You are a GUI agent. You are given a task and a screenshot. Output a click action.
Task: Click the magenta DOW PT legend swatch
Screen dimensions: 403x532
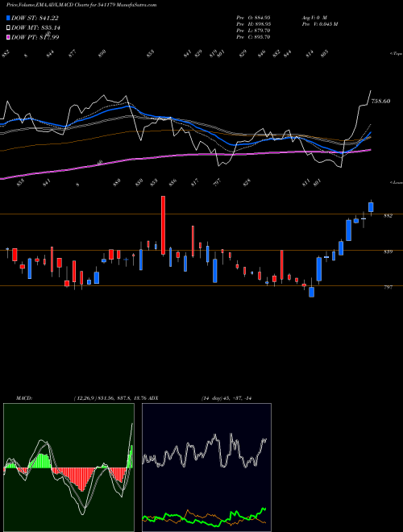[x=8, y=37]
